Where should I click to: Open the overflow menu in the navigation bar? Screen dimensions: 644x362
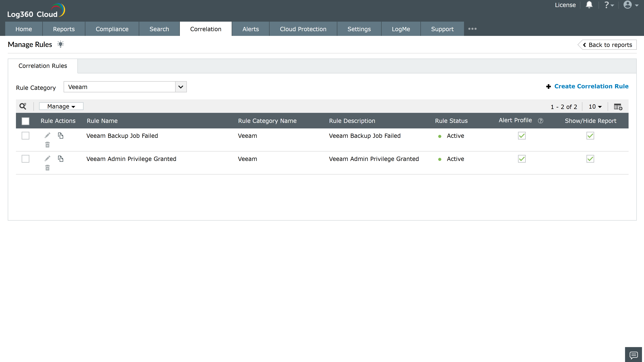[473, 29]
